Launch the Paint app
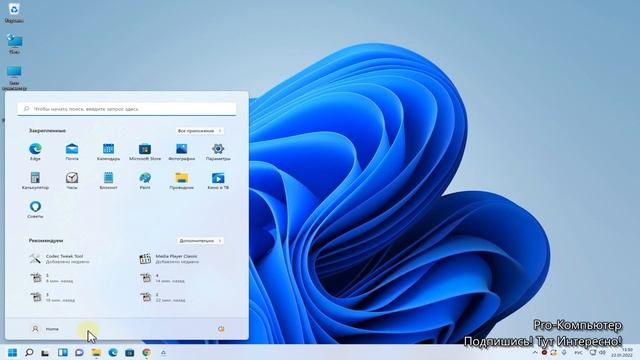 point(145,180)
